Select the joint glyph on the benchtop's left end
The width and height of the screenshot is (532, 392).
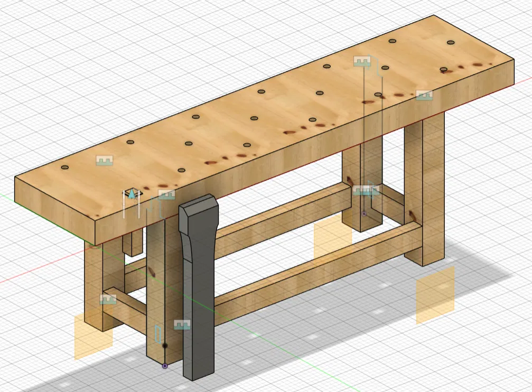(x=105, y=161)
